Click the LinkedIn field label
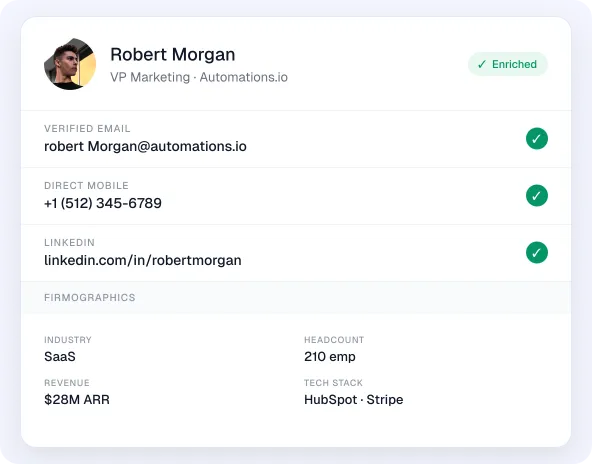 coord(69,243)
